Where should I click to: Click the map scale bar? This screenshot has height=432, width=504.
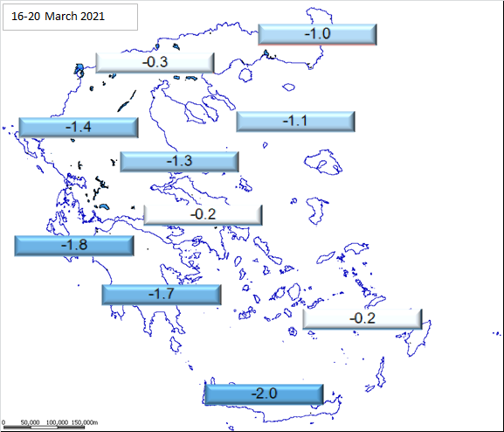44,427
